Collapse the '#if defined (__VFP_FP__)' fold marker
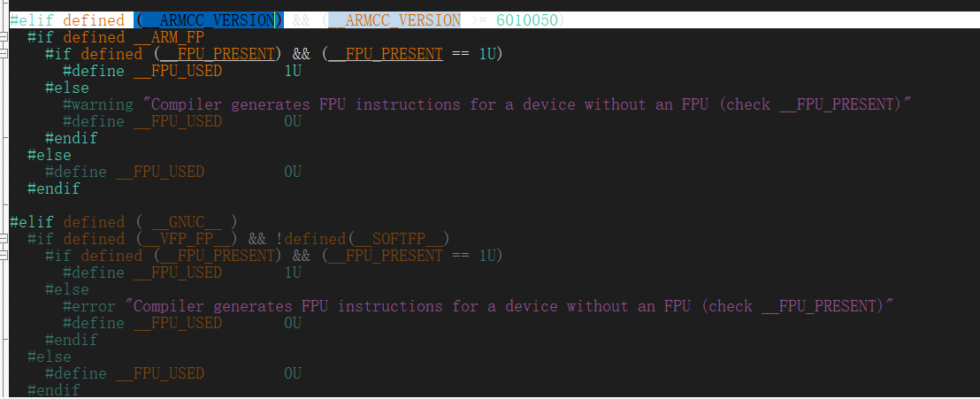Screen dimensions: 980x399 pyautogui.click(x=4, y=240)
